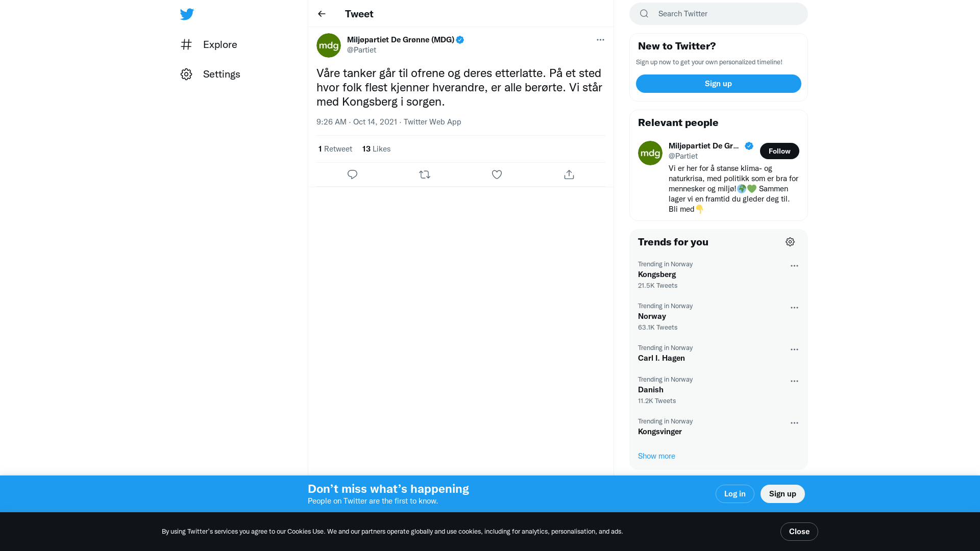The image size is (980, 551).
Task: Retweet using the retweet icon
Action: point(425,174)
